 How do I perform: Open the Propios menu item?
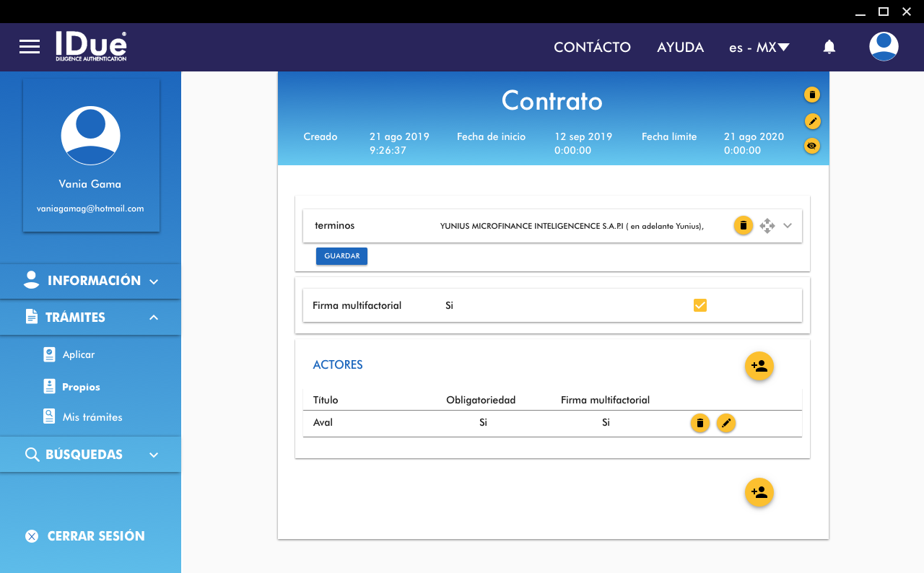tap(81, 387)
